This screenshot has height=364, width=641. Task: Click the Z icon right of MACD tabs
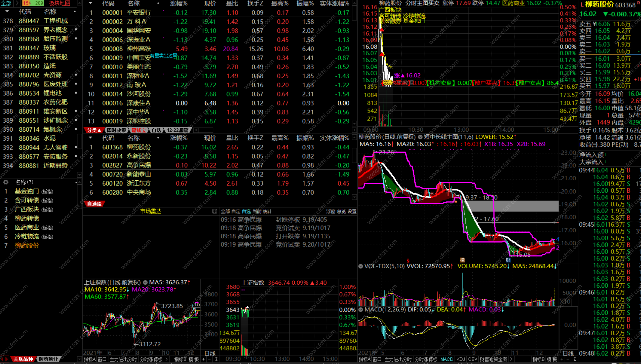pos(574,359)
